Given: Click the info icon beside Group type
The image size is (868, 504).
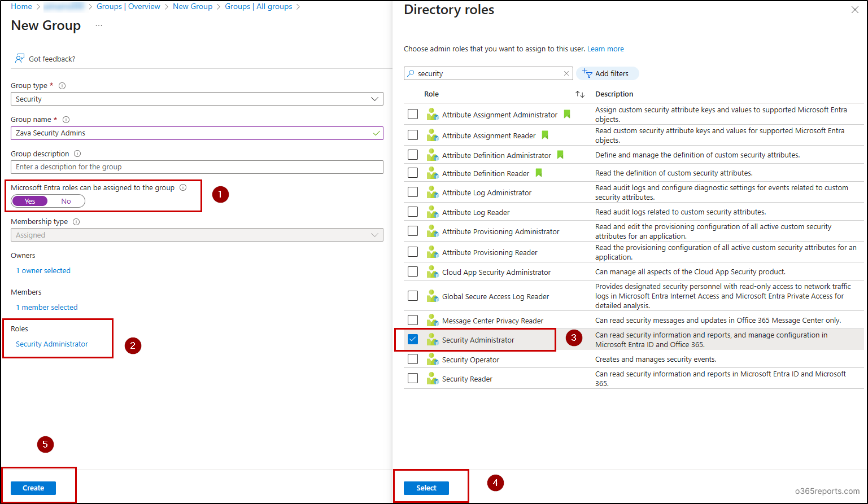Looking at the screenshot, I should 62,86.
